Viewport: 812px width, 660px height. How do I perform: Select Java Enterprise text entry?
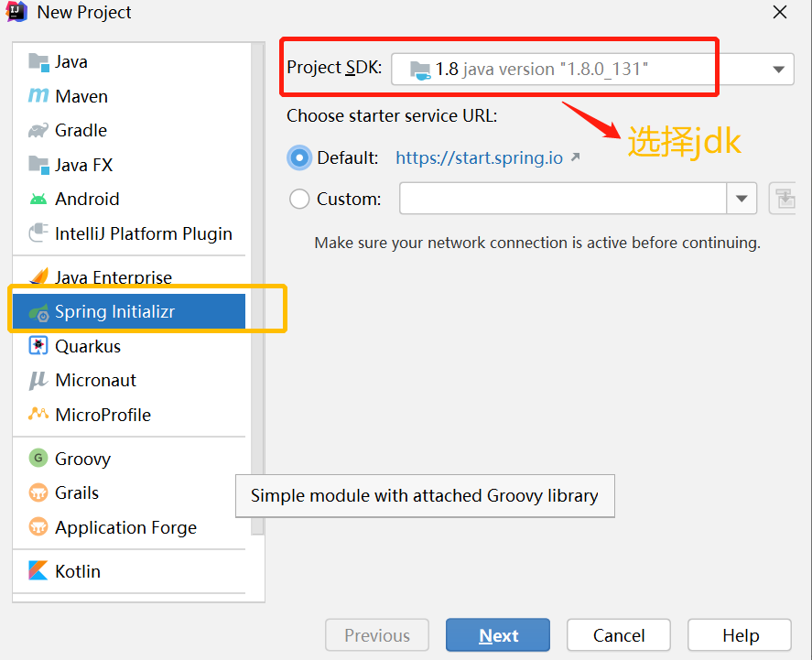click(x=114, y=277)
